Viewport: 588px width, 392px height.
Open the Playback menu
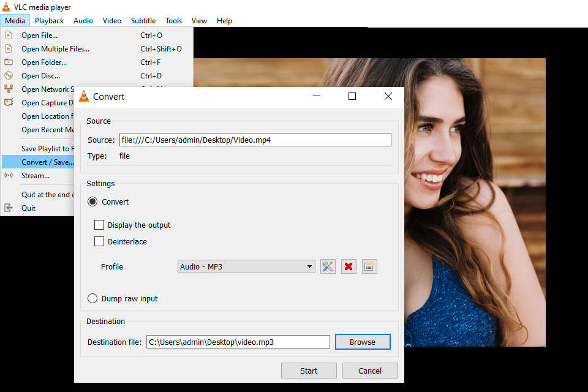coord(49,21)
